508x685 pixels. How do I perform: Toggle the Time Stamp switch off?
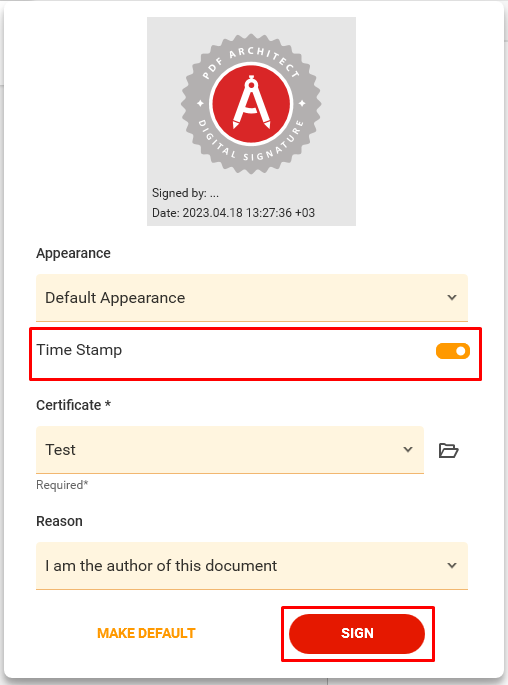(x=453, y=351)
